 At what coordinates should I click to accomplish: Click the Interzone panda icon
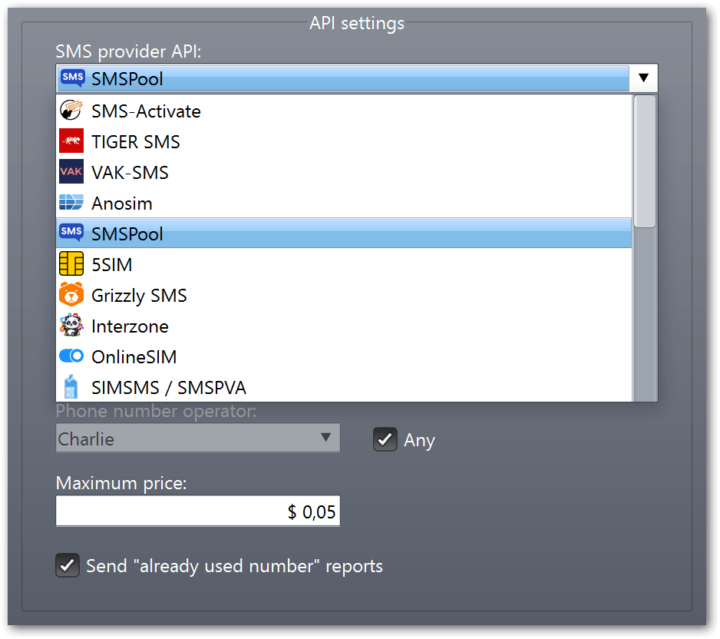pyautogui.click(x=71, y=325)
